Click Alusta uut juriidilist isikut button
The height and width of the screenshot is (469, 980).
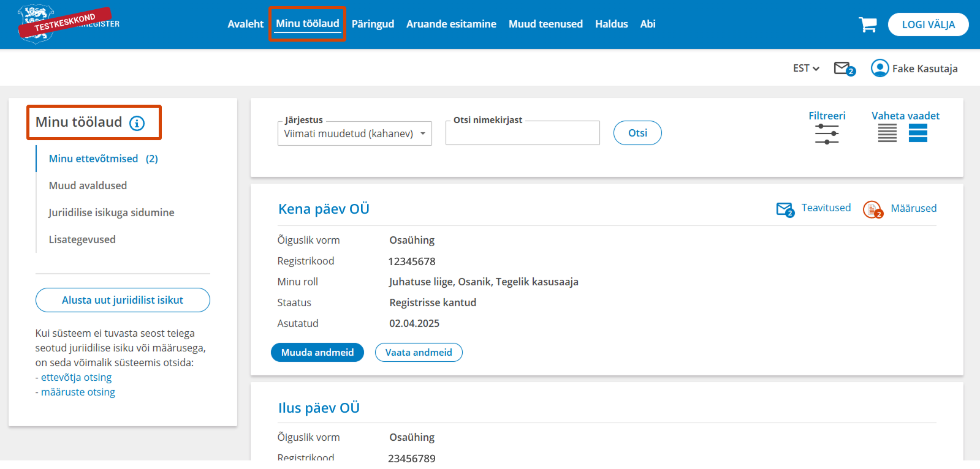tap(123, 300)
